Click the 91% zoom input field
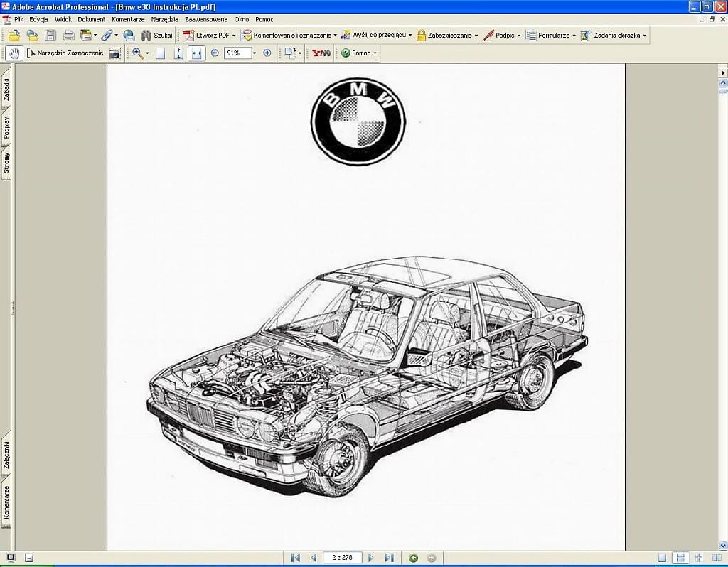This screenshot has height=567, width=728. coord(237,53)
